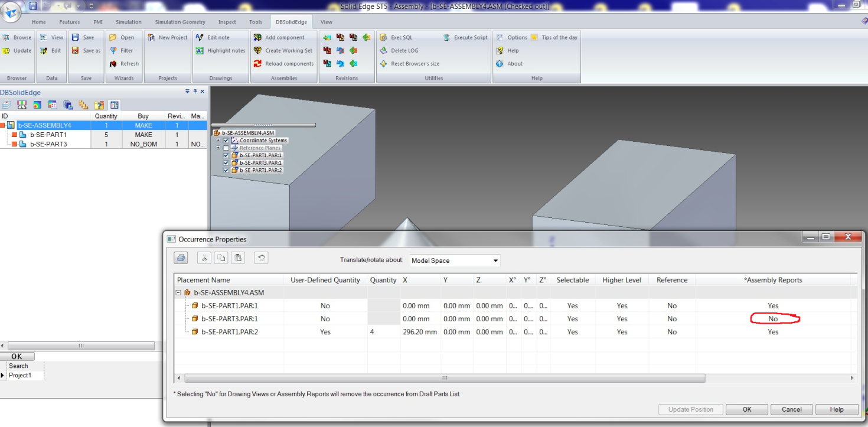Select the b-SE-PART3 row in the DBSolidEdge browser
The image size is (868, 427).
click(x=103, y=144)
